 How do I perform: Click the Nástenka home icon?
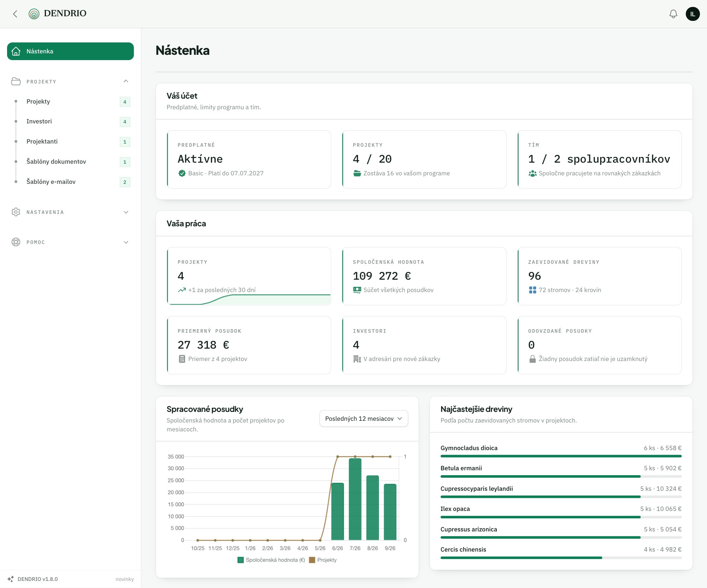pyautogui.click(x=16, y=51)
